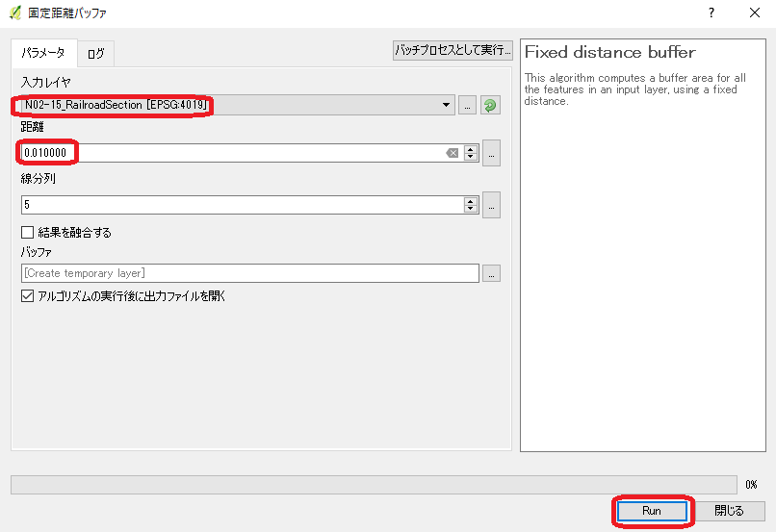Image resolution: width=776 pixels, height=532 pixels.
Task: Toggle the 結果を融合する checkbox
Action: tap(27, 233)
